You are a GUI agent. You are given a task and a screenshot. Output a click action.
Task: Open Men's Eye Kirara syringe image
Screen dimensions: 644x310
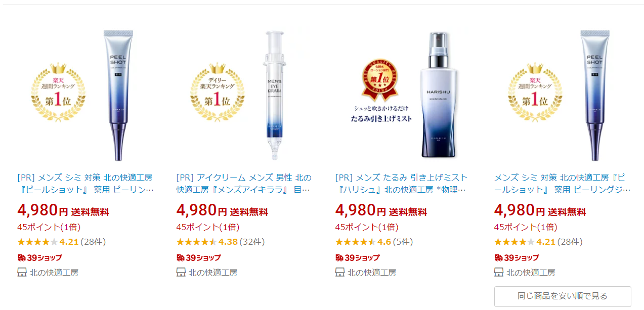[244, 94]
